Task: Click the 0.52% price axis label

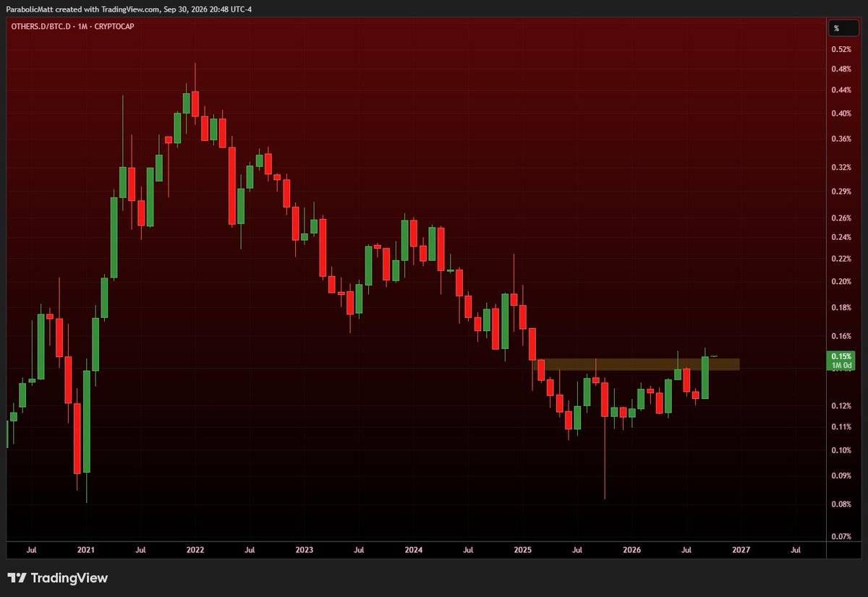Action: 841,50
